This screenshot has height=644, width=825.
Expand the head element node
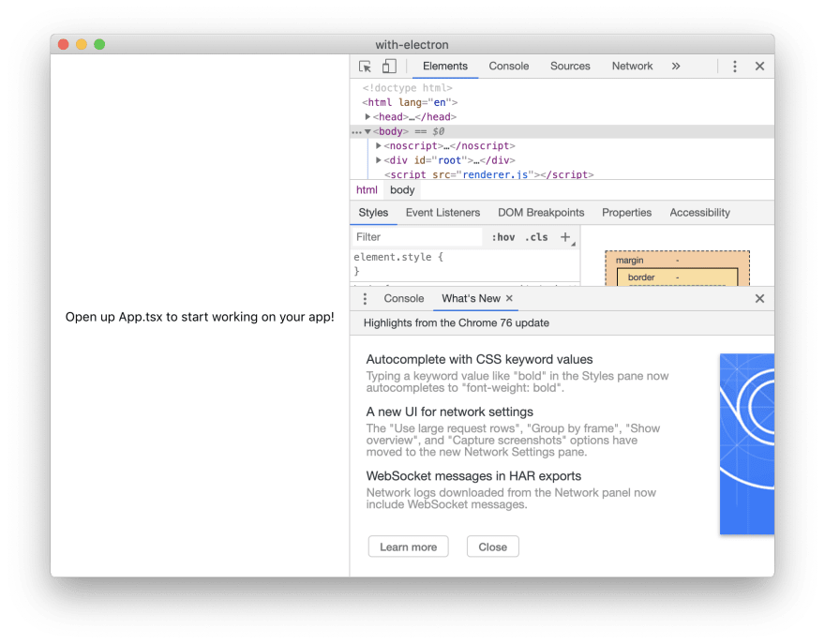click(x=367, y=117)
